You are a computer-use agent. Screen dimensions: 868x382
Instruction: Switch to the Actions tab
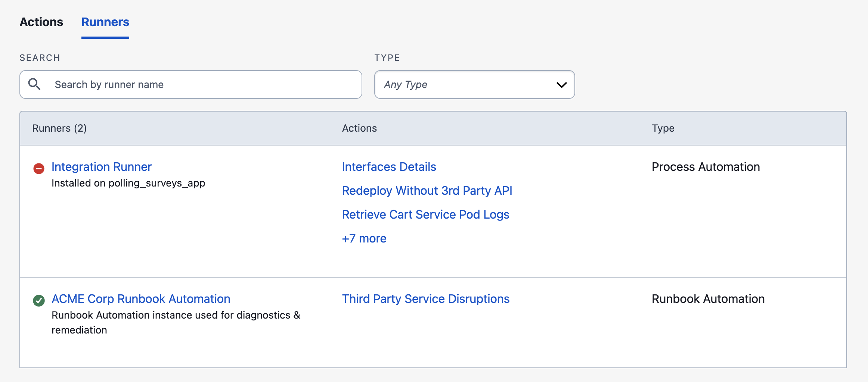[41, 22]
